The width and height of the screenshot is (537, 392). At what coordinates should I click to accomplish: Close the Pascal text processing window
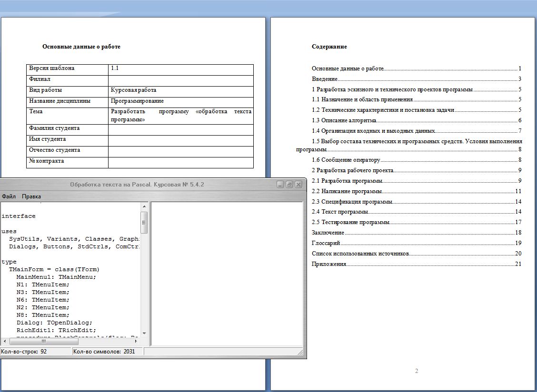[x=298, y=185]
